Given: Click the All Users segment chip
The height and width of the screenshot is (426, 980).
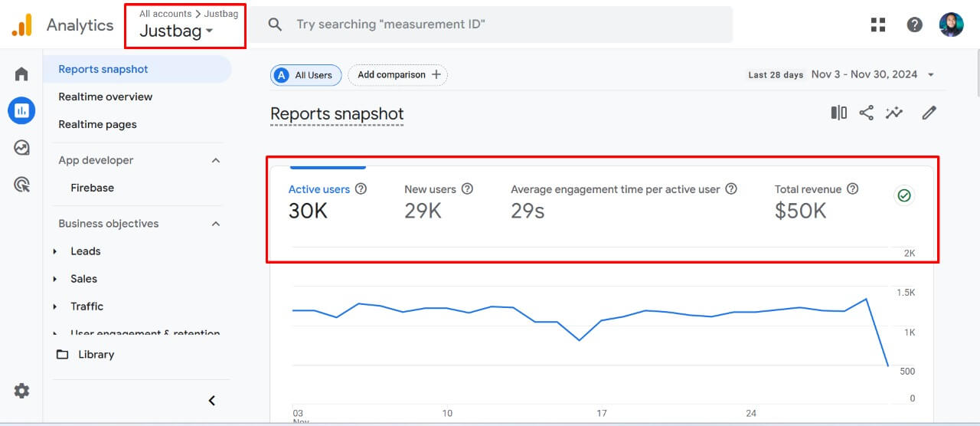Looking at the screenshot, I should [305, 75].
